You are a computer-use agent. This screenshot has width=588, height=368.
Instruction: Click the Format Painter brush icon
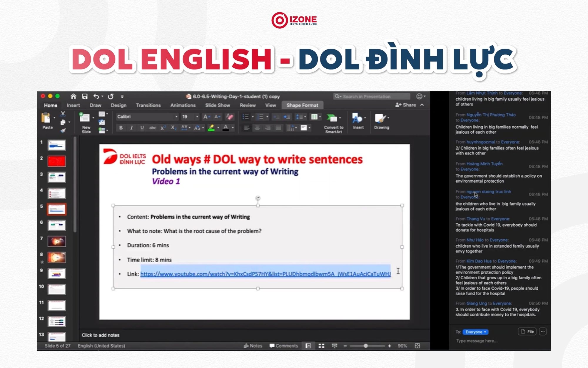click(x=63, y=130)
